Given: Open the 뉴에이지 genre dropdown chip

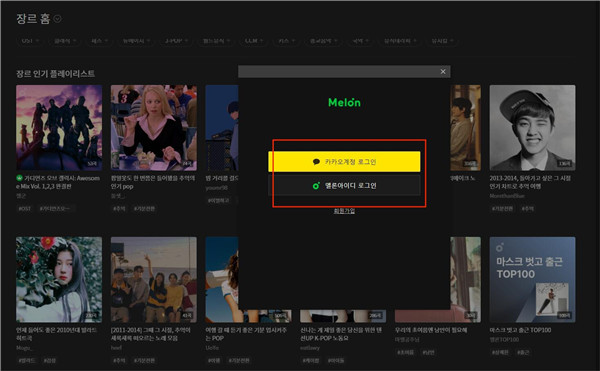Looking at the screenshot, I should point(136,41).
